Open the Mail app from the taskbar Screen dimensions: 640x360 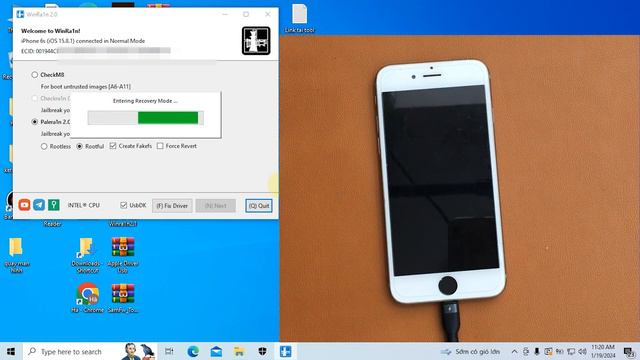(216, 351)
